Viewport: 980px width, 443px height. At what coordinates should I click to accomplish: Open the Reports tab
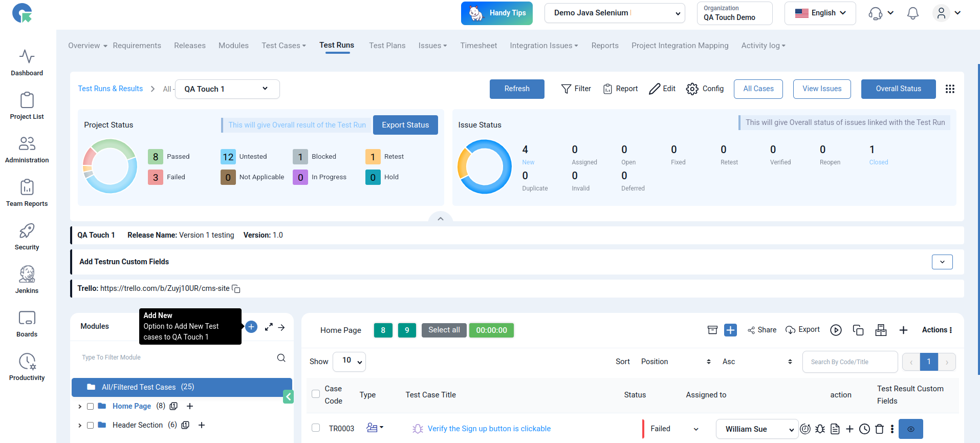click(x=604, y=46)
